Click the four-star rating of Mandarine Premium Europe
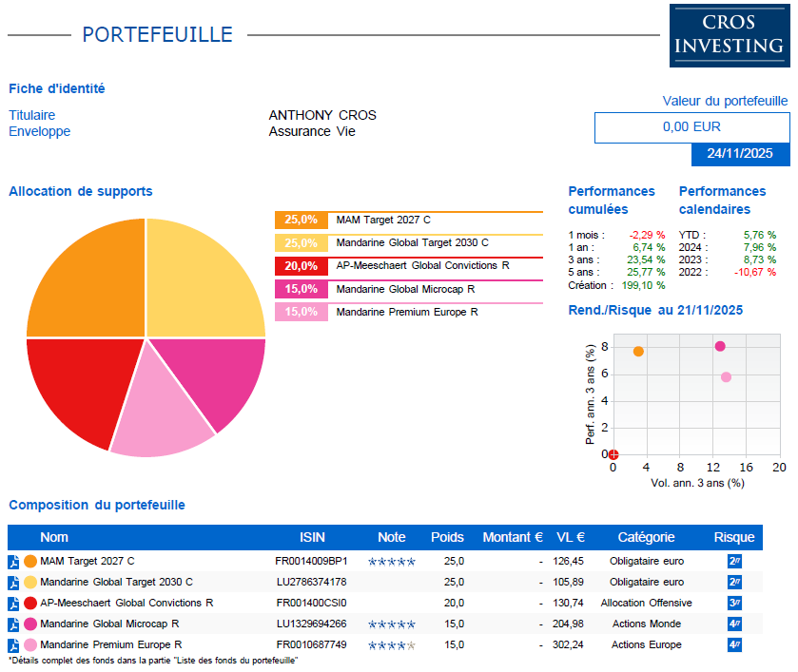 [x=392, y=645]
